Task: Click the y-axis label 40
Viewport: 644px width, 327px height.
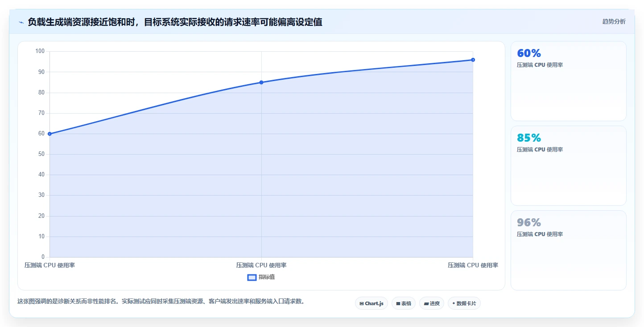Action: coord(41,175)
